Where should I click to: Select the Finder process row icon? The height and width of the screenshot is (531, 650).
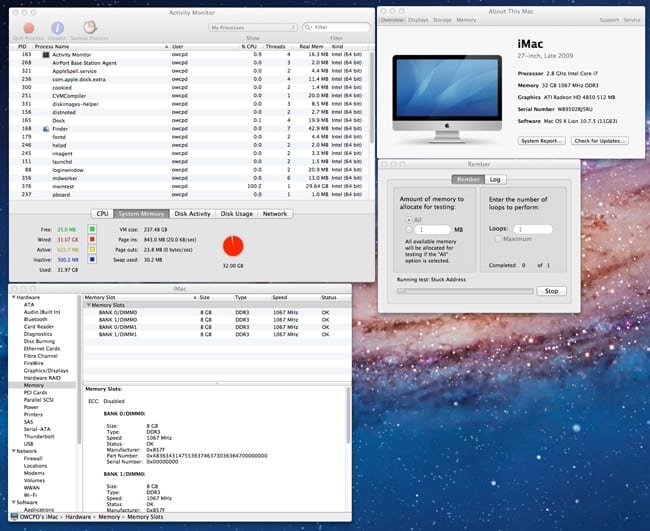pos(45,128)
